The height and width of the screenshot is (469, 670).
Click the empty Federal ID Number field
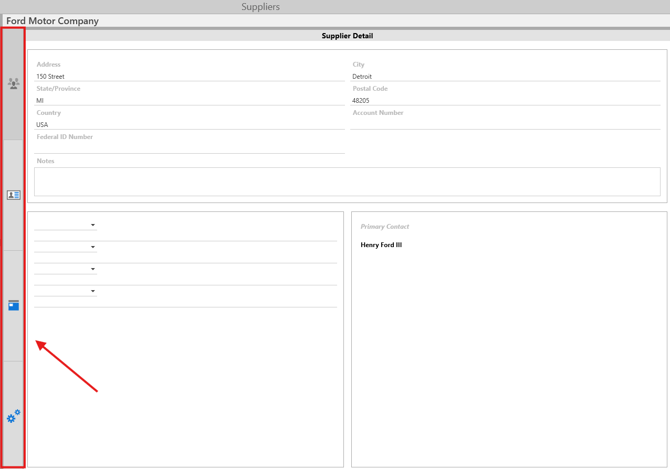190,148
